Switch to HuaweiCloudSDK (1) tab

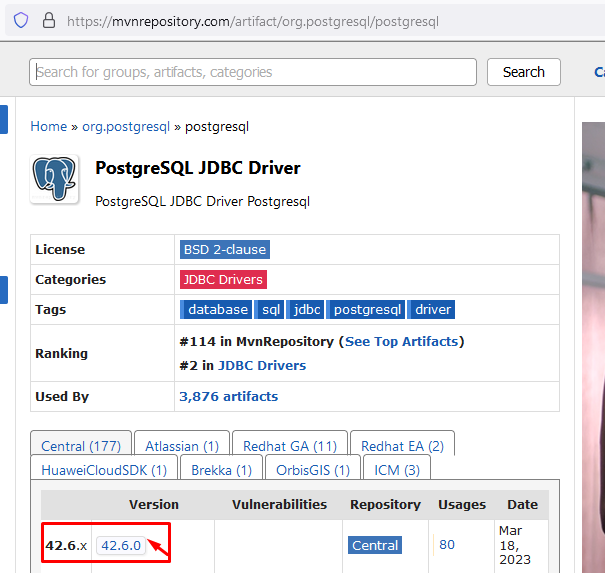pos(104,470)
